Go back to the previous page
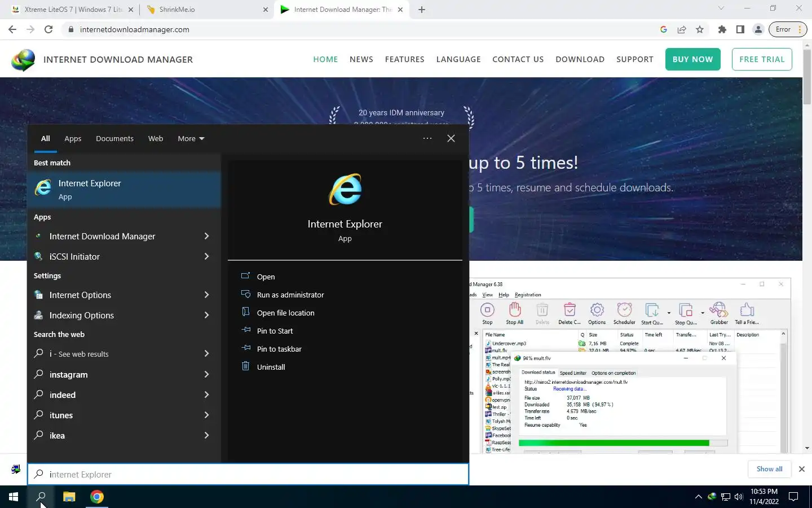Image resolution: width=812 pixels, height=508 pixels. (12, 29)
